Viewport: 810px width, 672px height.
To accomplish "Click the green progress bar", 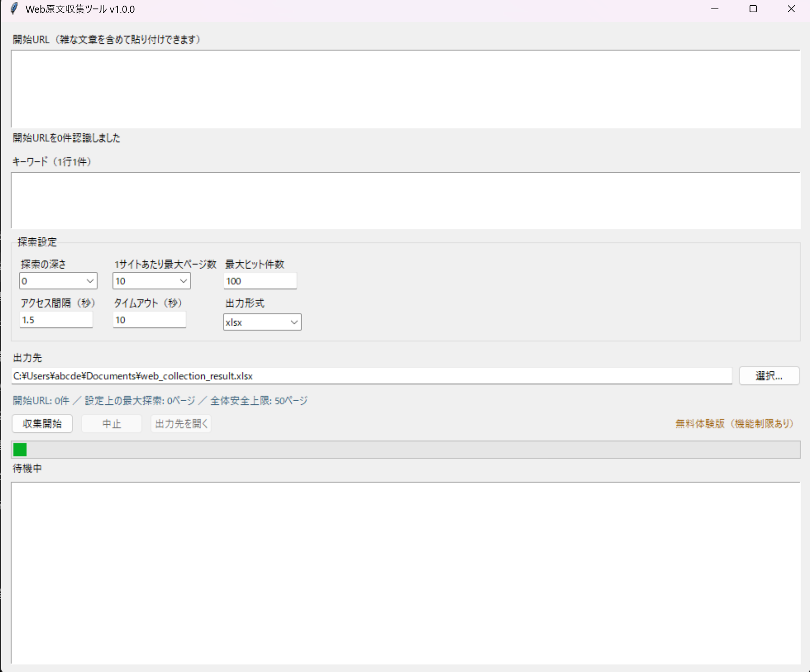I will (406, 449).
